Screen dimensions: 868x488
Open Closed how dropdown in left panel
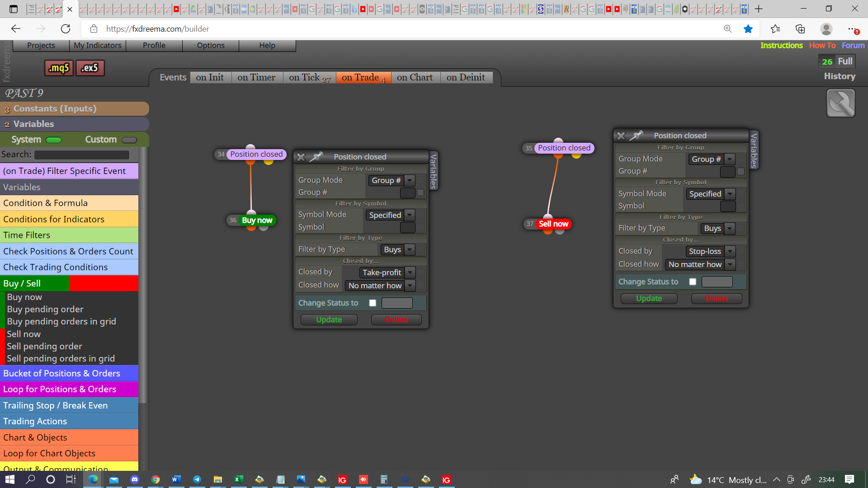[x=380, y=286]
